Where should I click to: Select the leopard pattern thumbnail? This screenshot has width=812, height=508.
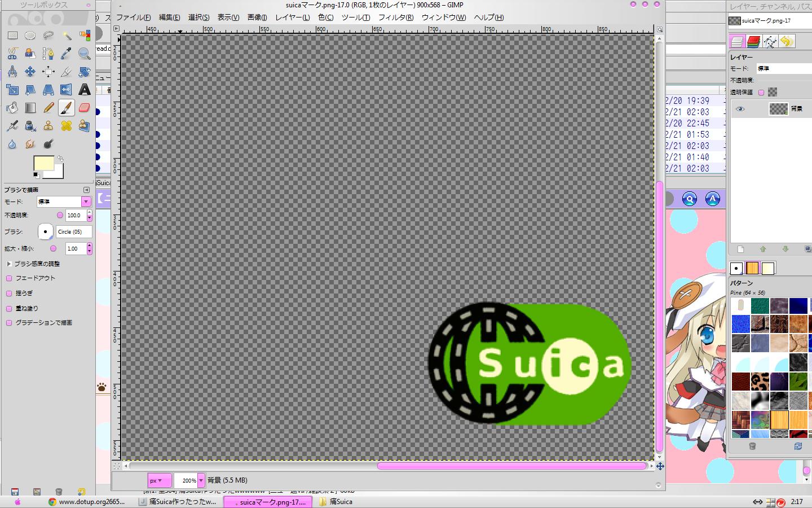(760, 382)
